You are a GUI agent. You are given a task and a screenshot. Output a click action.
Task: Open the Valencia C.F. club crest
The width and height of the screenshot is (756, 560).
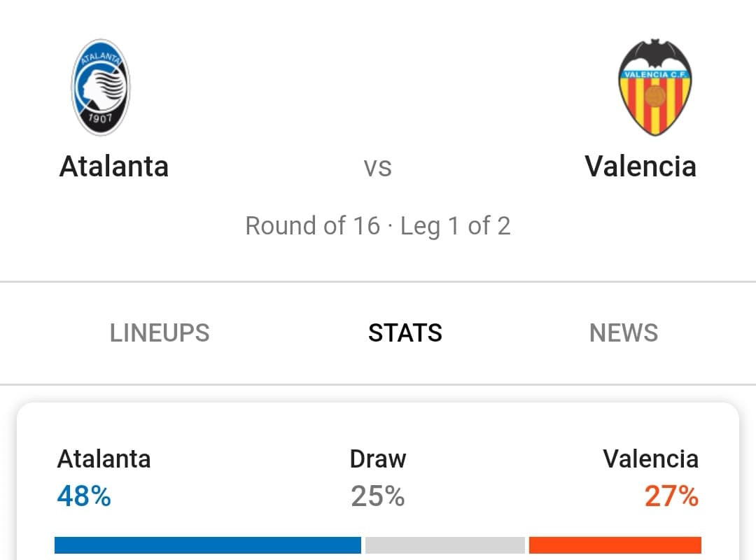654,87
